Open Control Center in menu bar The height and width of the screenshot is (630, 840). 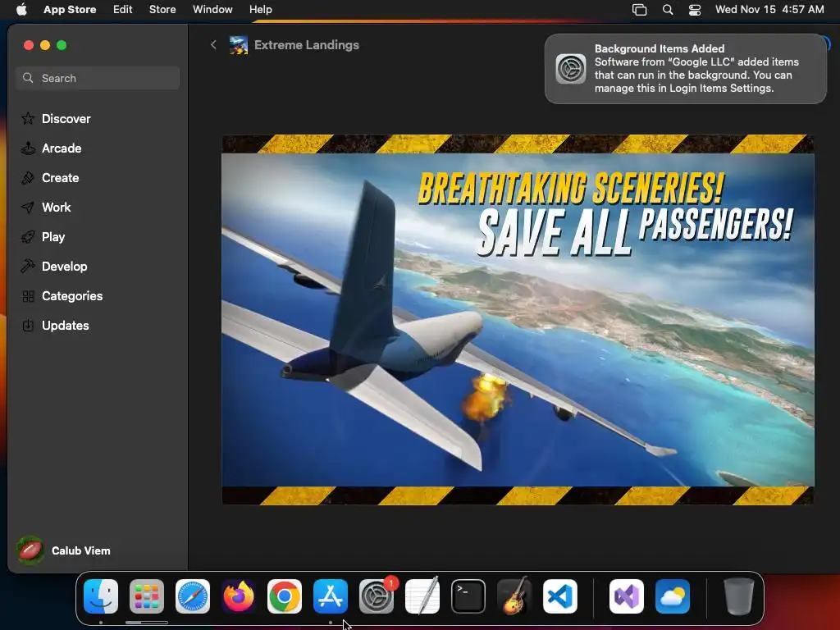coord(695,10)
